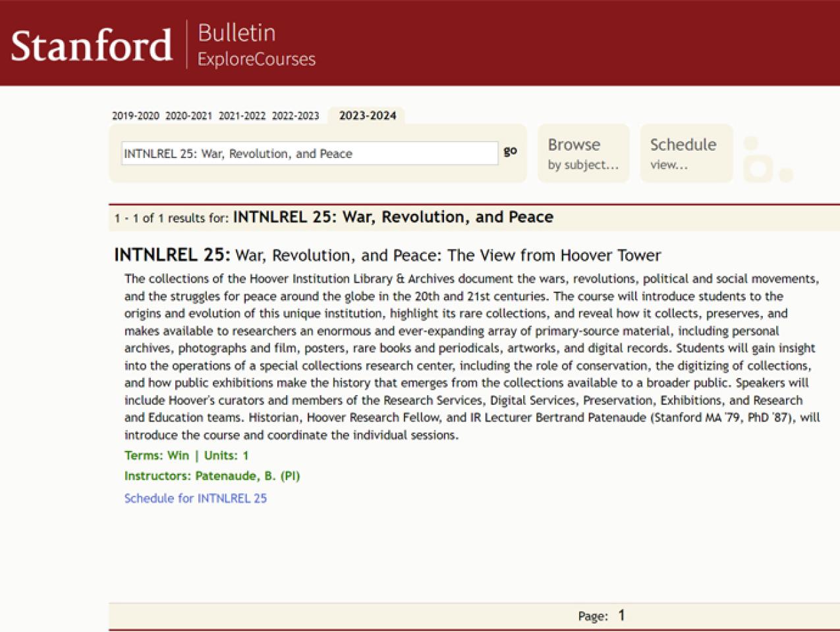
Task: Open the INTNLREL 25 course title
Action: pos(387,255)
